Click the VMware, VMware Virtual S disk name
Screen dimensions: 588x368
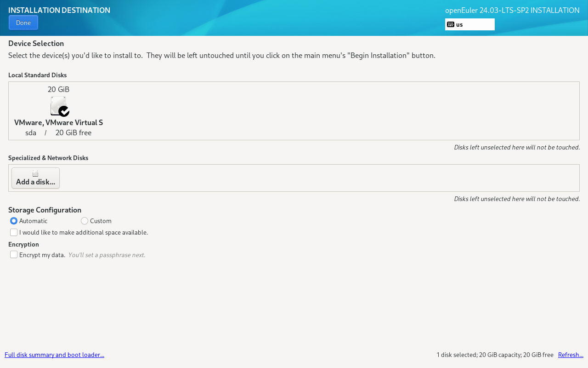[58, 122]
